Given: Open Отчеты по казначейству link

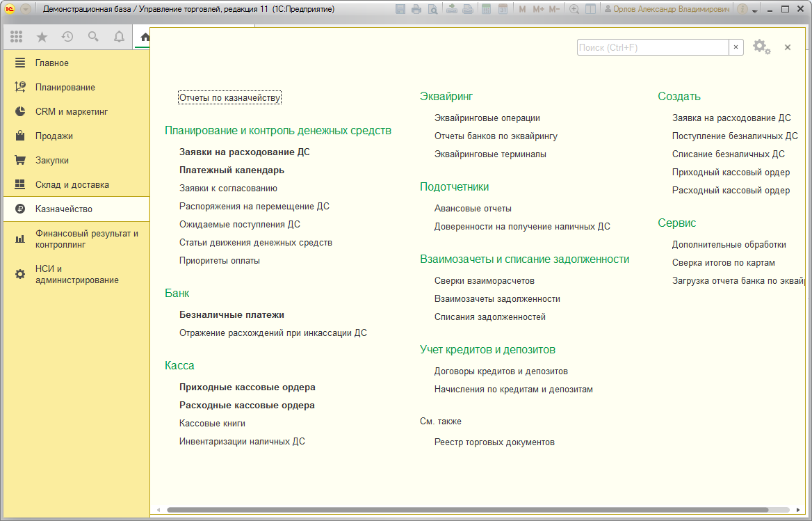Looking at the screenshot, I should tap(229, 97).
